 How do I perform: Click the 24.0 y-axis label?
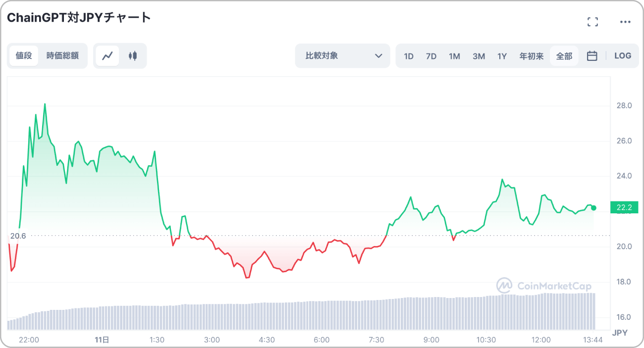[624, 176]
